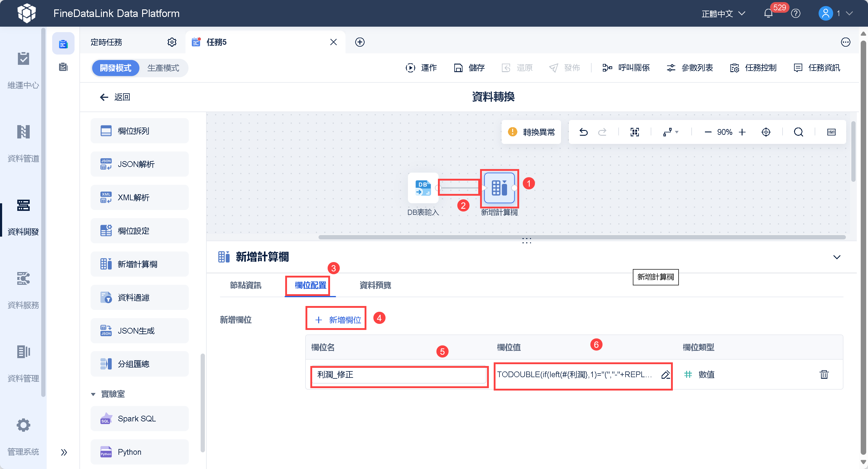Select the DB表輸入 node
This screenshot has width=868, height=469.
coord(423,188)
